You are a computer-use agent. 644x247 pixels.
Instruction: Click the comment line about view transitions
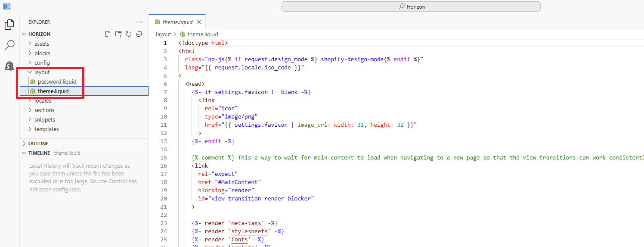(x=418, y=158)
